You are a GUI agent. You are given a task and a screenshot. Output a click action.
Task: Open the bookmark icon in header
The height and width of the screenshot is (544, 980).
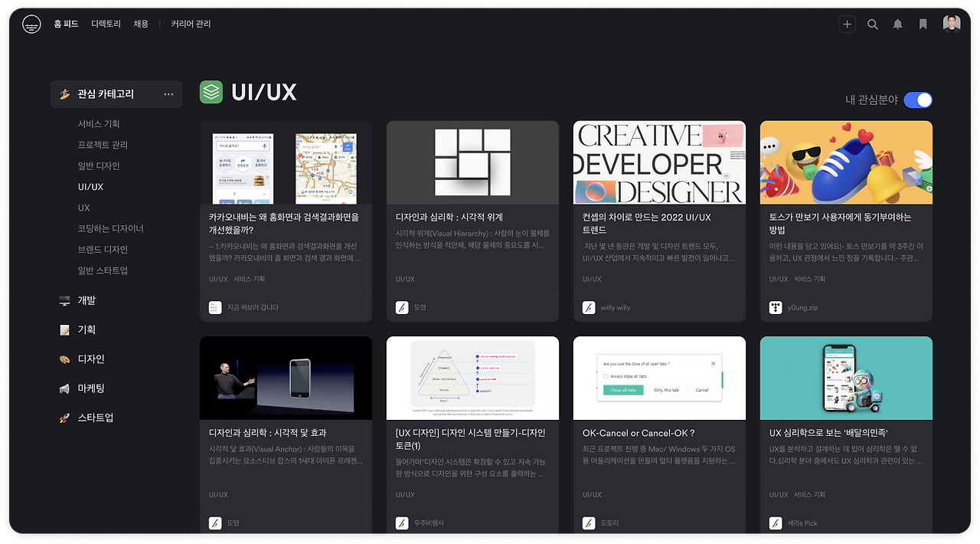click(923, 25)
